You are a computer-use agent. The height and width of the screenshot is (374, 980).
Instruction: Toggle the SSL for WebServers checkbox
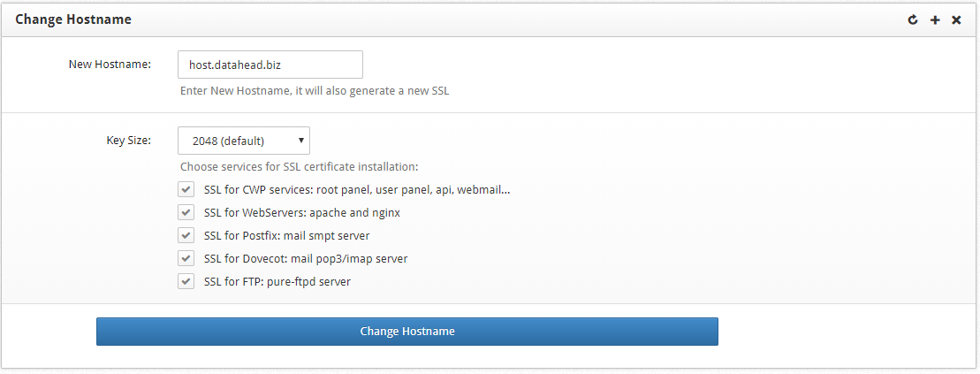point(186,213)
